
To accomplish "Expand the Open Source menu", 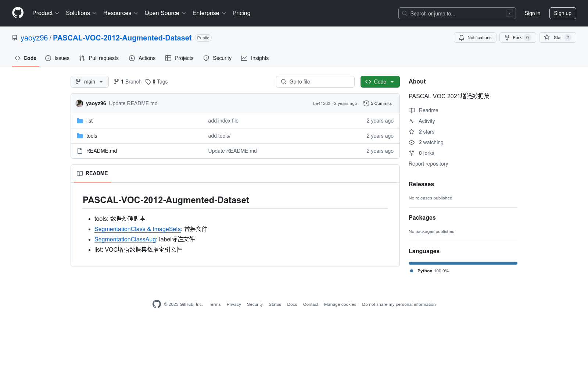I will [x=165, y=13].
